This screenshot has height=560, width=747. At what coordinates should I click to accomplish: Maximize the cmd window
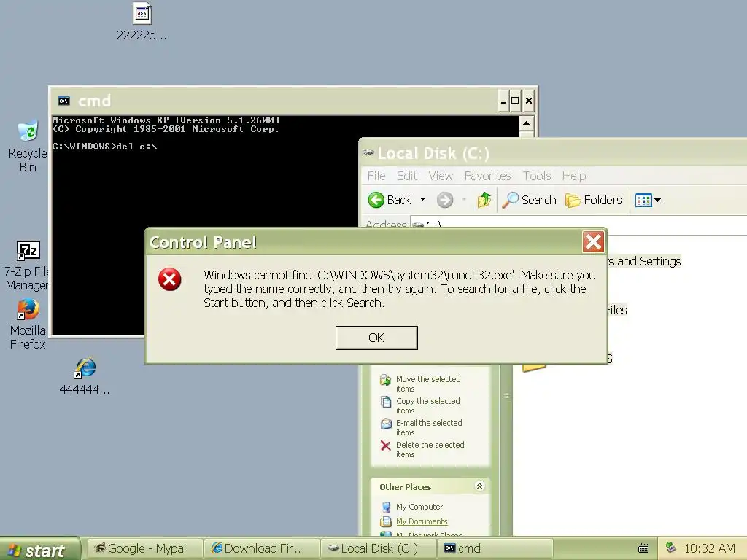tap(515, 101)
